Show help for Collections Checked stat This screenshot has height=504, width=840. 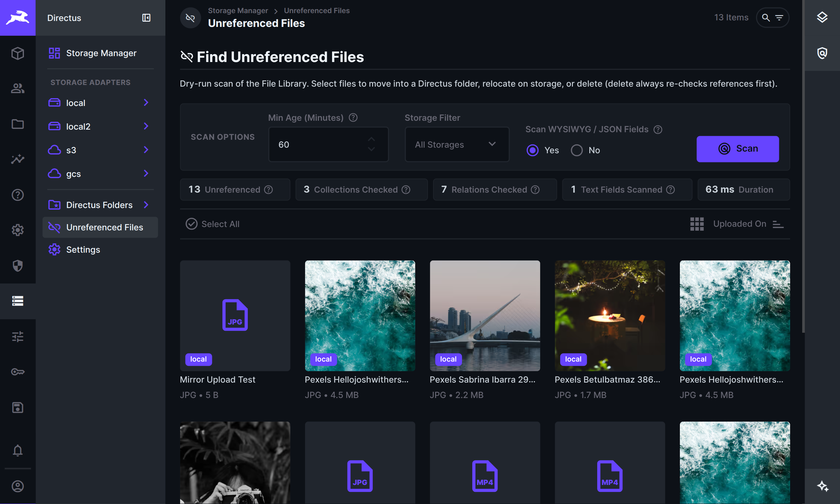coord(406,190)
